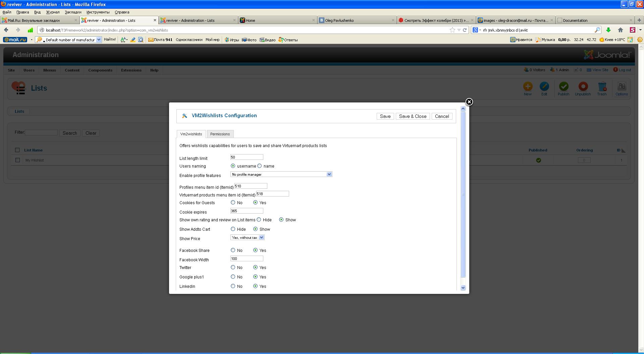
Task: Set Cookies for Guests to No
Action: 233,203
